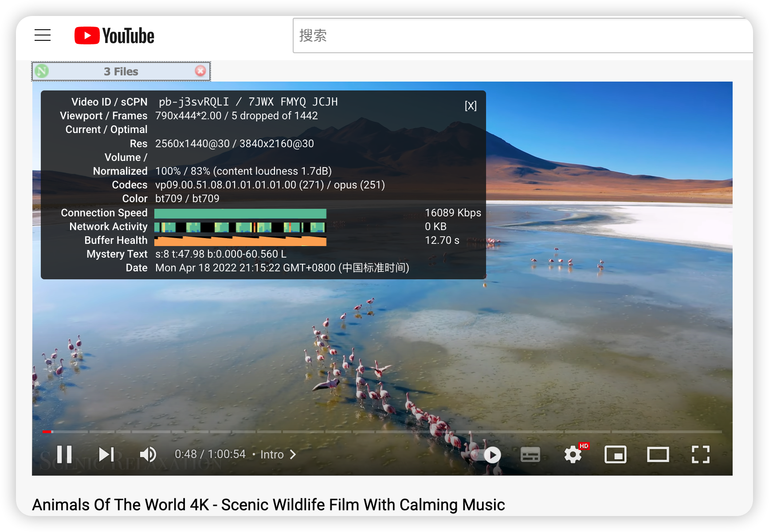This screenshot has height=532, width=769.
Task: Mute the player volume
Action: pos(148,454)
